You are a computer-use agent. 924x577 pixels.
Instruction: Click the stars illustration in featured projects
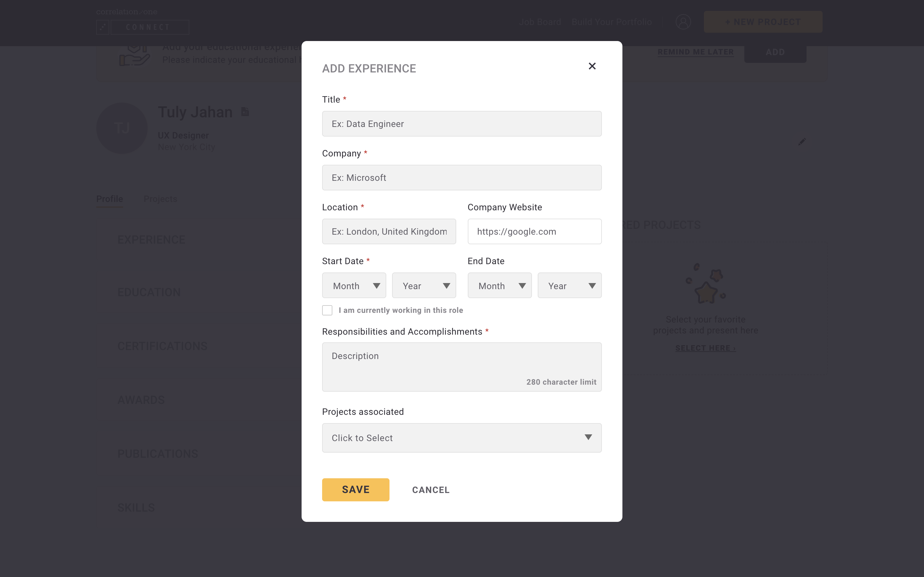[706, 284]
